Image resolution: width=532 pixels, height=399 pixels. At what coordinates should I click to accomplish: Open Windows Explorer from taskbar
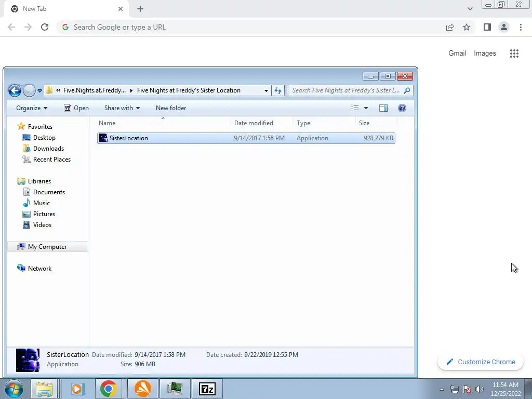45,389
